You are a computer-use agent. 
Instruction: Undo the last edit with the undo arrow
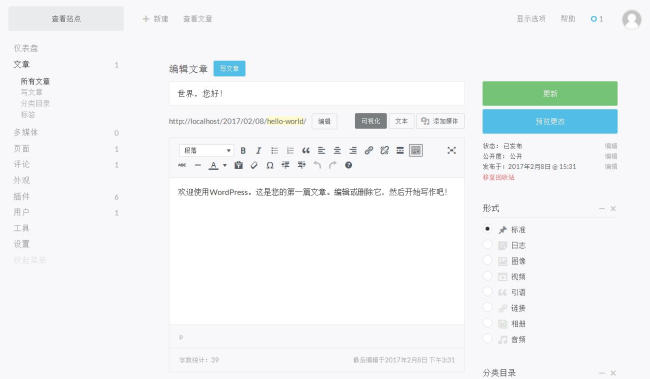tap(317, 165)
